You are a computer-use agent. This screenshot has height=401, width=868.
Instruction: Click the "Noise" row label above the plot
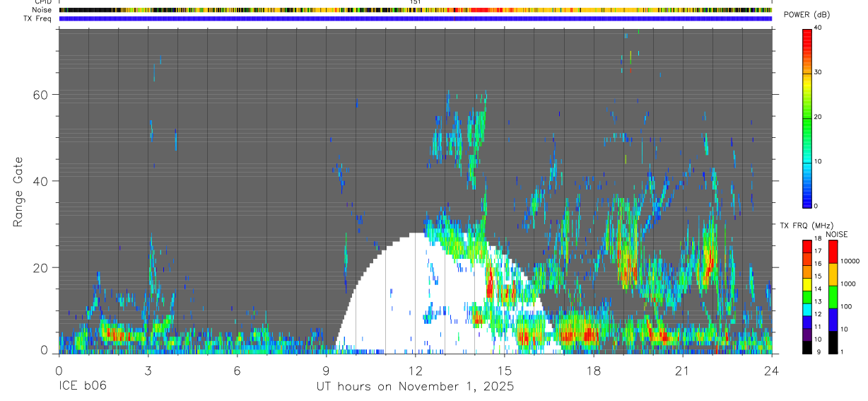pos(42,11)
